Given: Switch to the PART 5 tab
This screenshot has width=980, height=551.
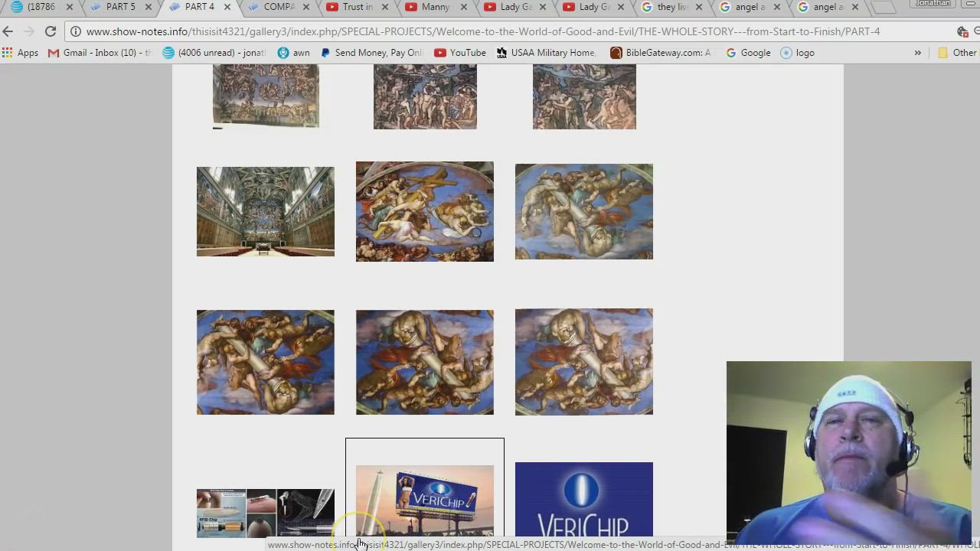Looking at the screenshot, I should point(120,8).
